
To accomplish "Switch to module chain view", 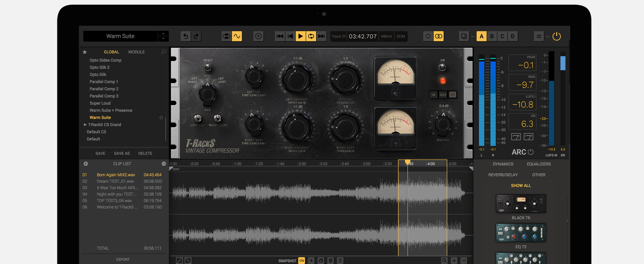I will click(x=226, y=36).
